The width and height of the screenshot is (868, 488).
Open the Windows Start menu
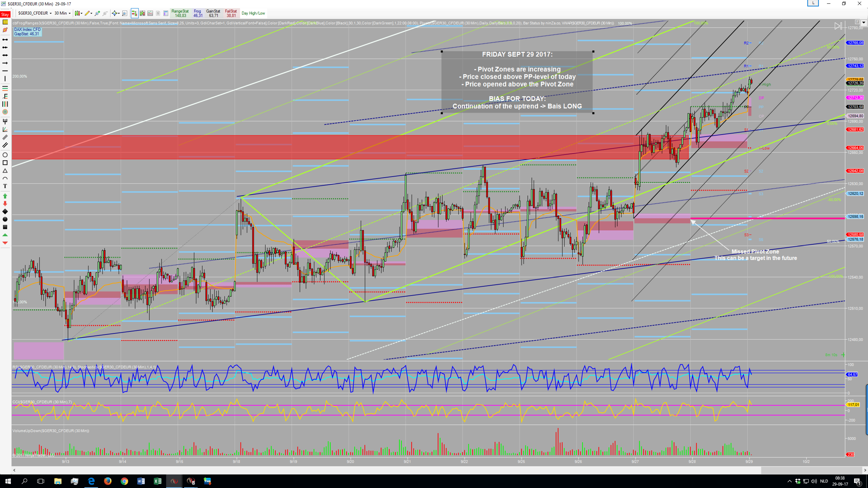(x=8, y=481)
